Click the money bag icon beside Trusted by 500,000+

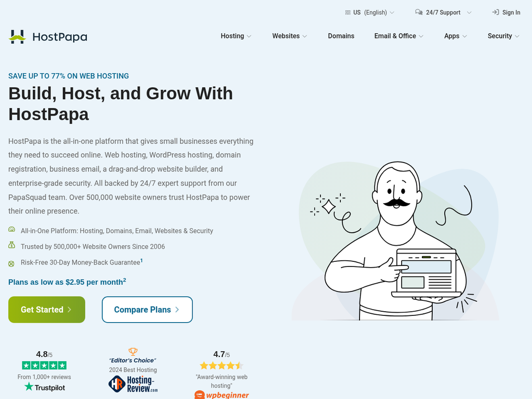(x=11, y=245)
